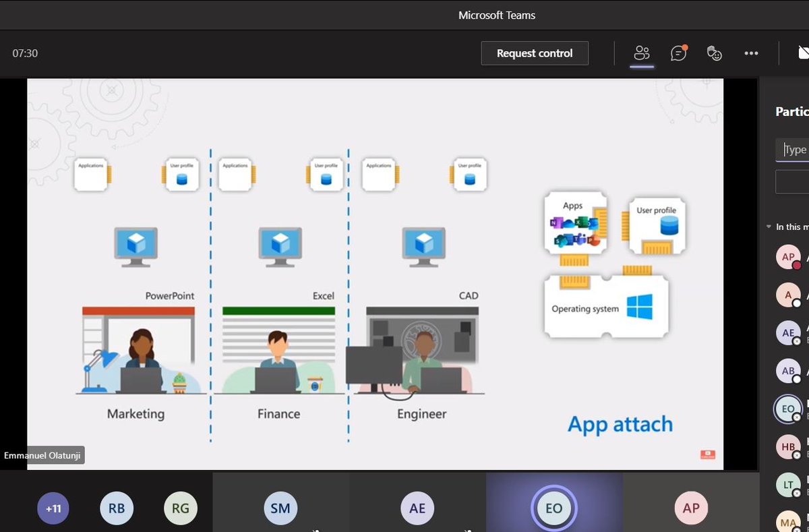This screenshot has width=809, height=532.
Task: Click 'Excel' label on shared slide
Action: tap(324, 295)
